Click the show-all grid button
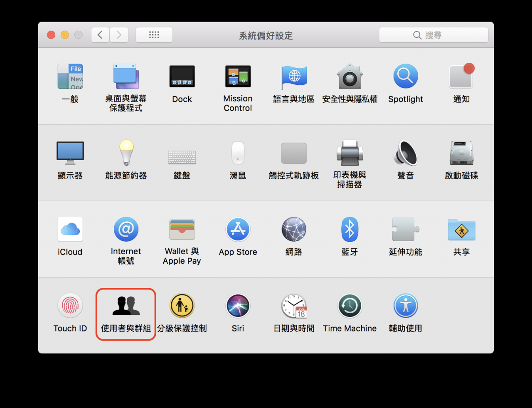The image size is (532, 408). coord(154,35)
